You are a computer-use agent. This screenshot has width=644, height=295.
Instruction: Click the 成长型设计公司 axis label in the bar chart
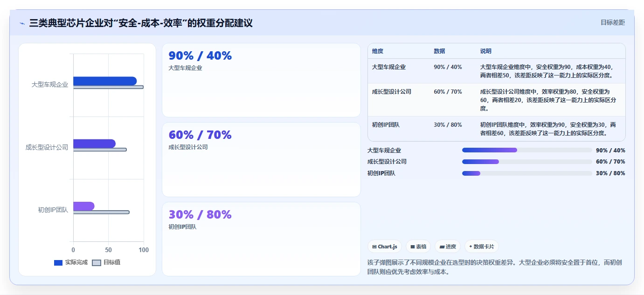47,147
